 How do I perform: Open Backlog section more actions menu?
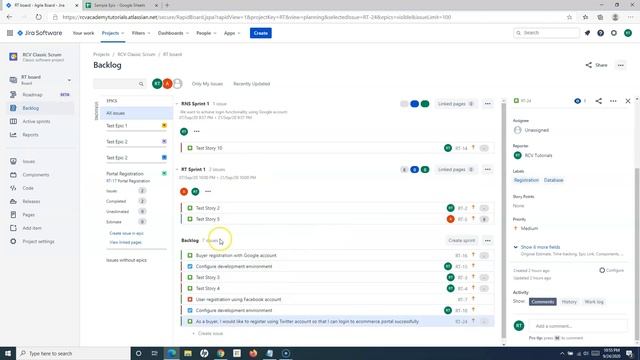[487, 240]
